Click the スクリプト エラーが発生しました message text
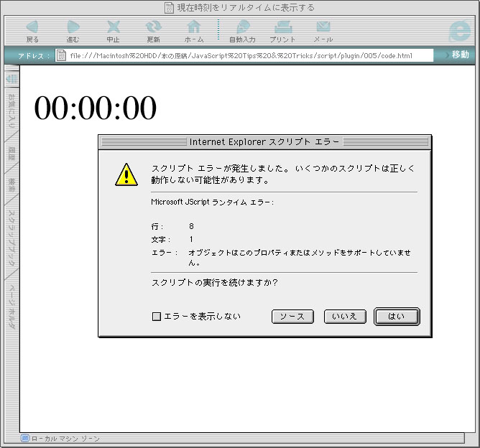 [283, 174]
